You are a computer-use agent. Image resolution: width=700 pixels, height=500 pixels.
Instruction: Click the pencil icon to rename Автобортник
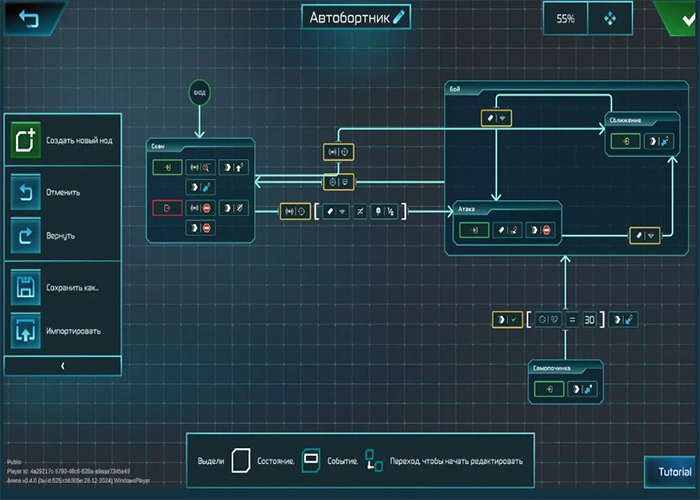click(399, 17)
